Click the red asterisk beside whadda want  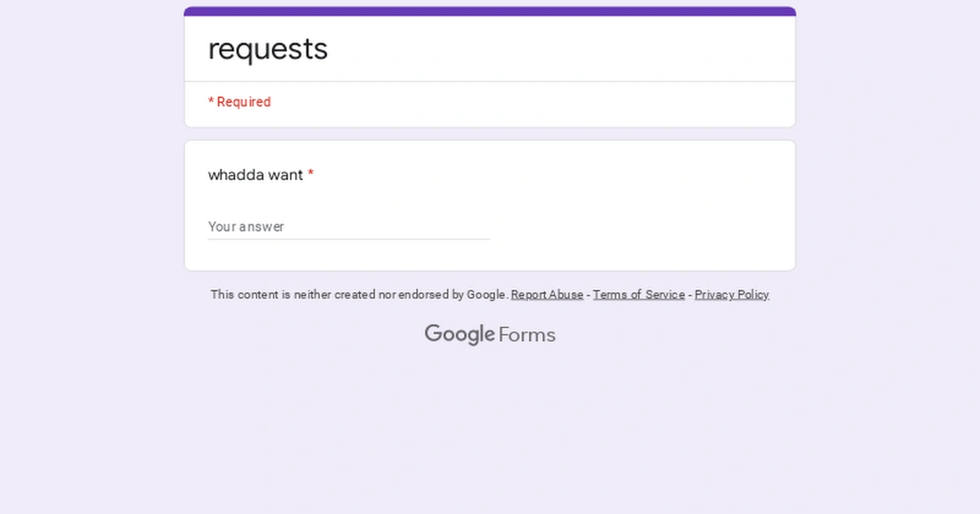310,175
